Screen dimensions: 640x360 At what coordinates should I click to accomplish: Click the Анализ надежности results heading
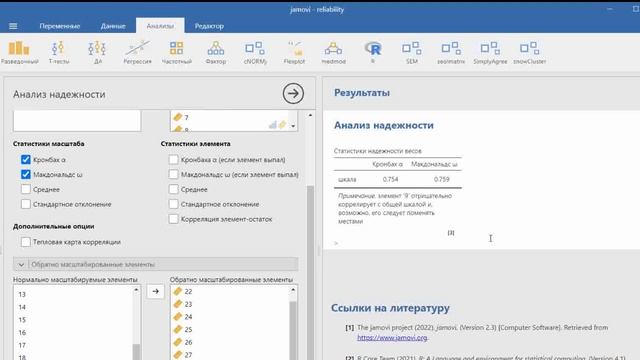(384, 125)
